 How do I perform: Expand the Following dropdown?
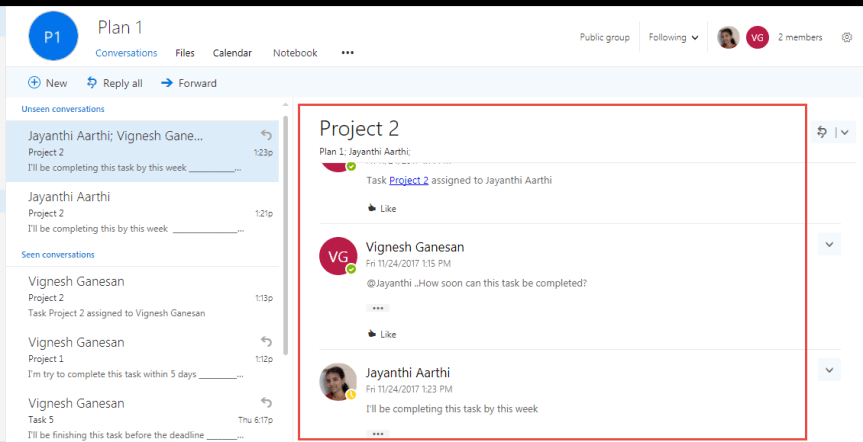click(674, 38)
